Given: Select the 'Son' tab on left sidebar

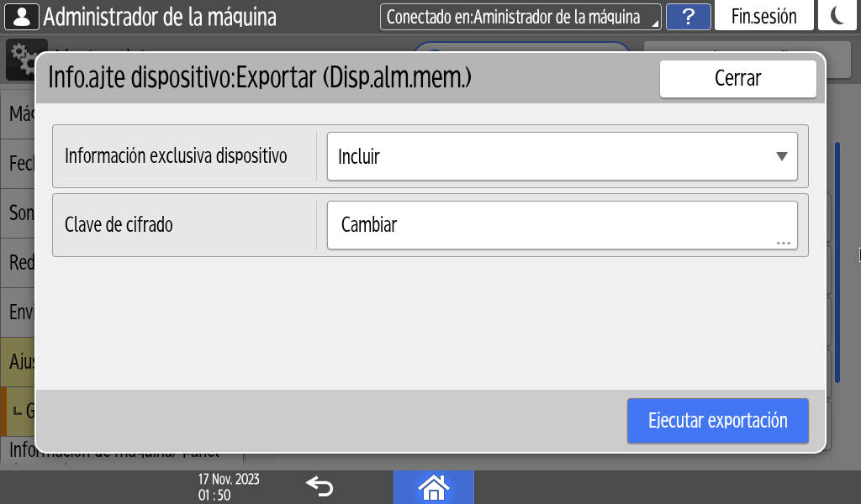Looking at the screenshot, I should pos(20,213).
